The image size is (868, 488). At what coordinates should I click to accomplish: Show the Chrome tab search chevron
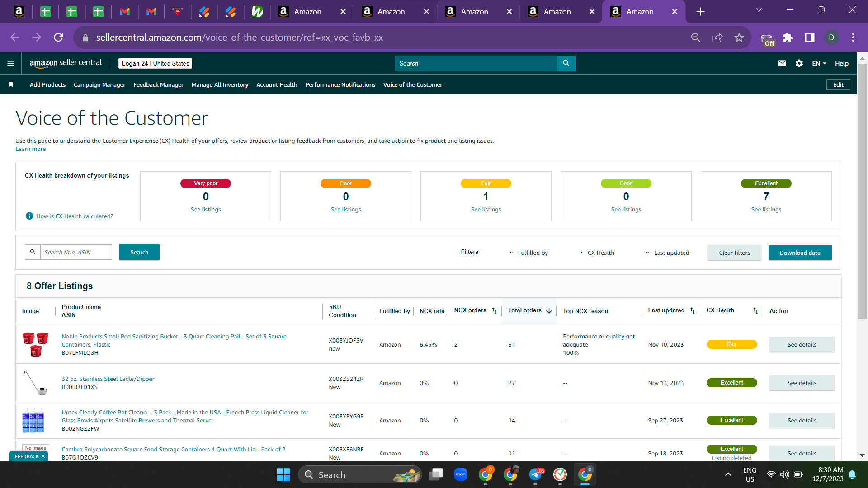pos(759,10)
